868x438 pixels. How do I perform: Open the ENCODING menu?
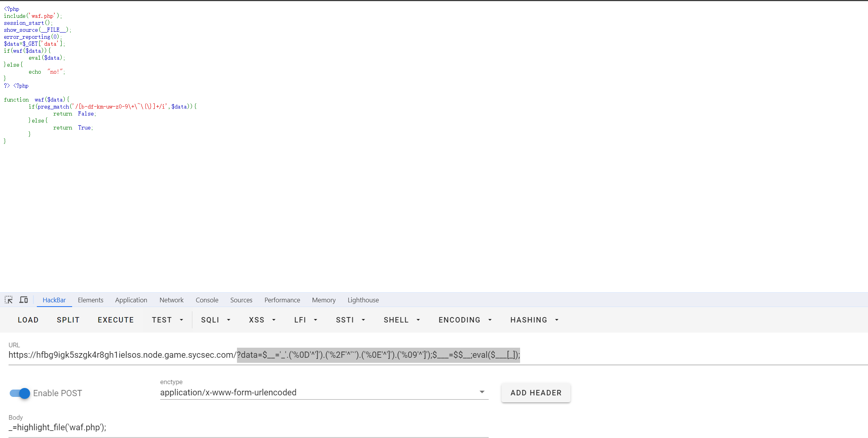(465, 320)
